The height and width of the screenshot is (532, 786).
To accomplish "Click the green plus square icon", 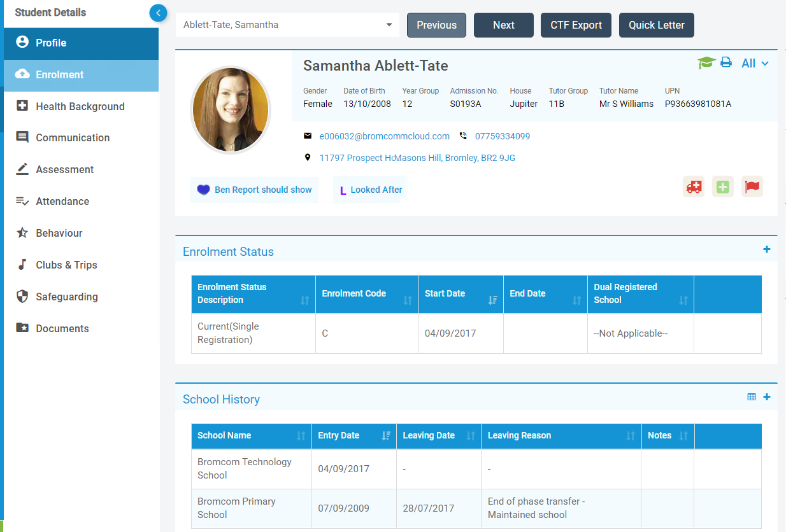I will point(723,186).
